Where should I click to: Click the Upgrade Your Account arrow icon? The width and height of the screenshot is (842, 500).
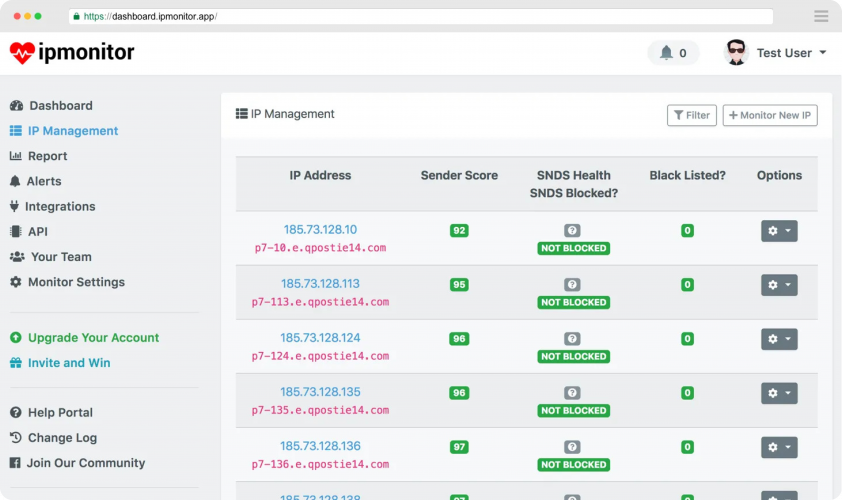click(x=16, y=337)
